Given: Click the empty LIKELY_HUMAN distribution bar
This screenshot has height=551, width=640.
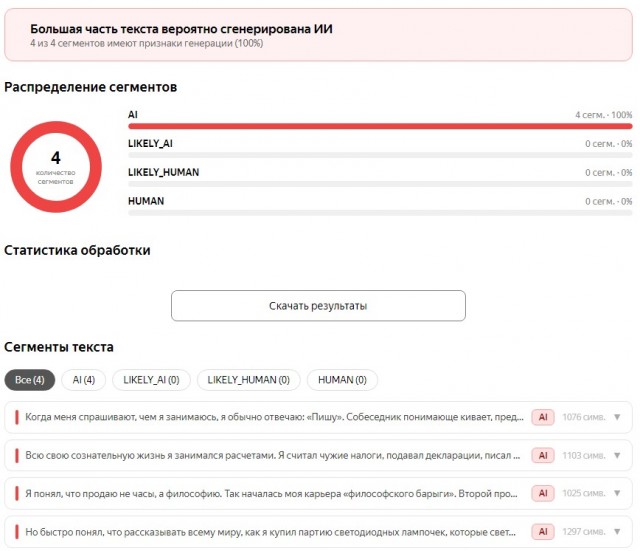Looking at the screenshot, I should [380, 184].
